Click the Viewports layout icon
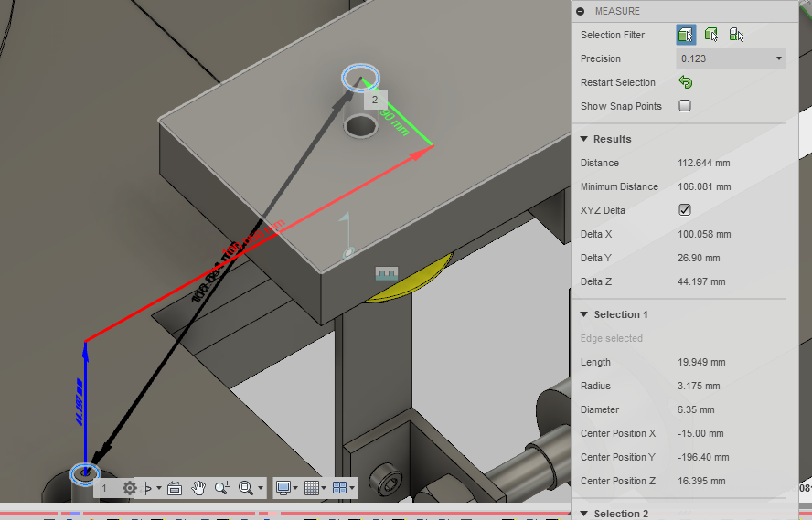812x520 pixels. [x=340, y=488]
